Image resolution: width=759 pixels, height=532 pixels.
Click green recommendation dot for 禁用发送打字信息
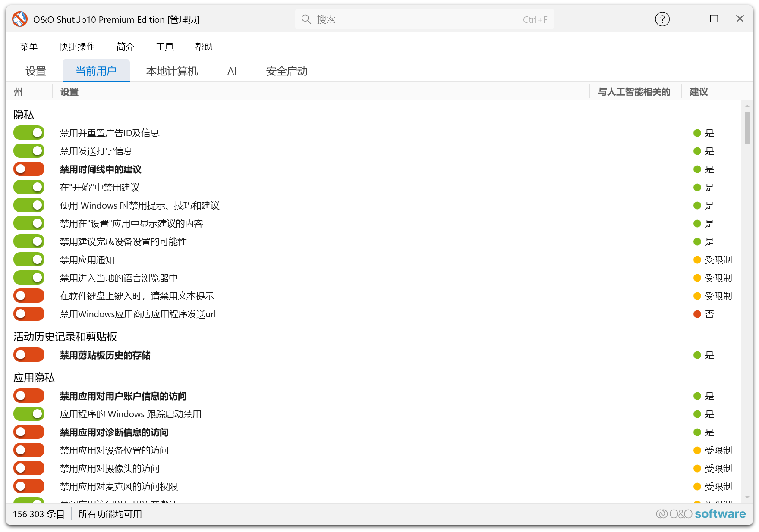pos(697,151)
